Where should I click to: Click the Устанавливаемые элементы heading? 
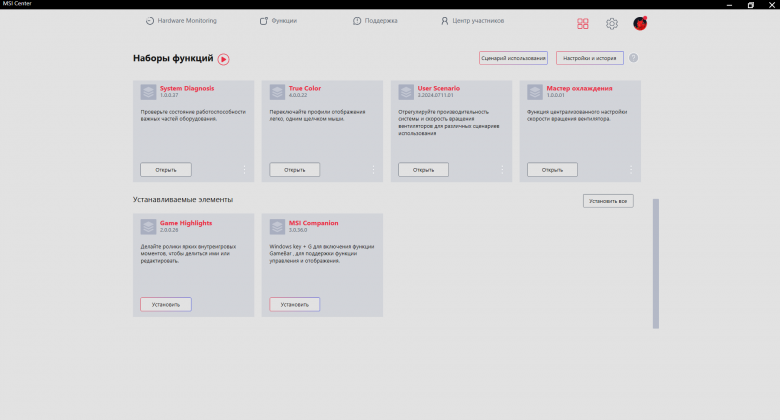tap(183, 200)
